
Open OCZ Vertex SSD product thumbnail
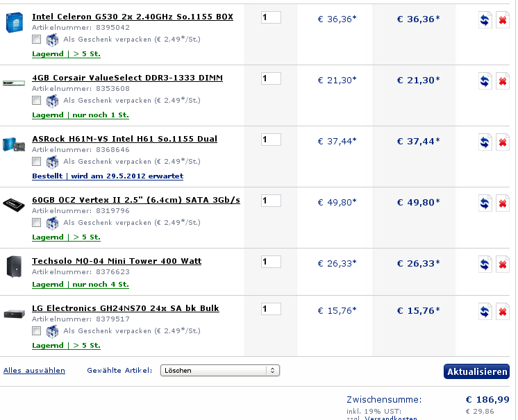[14, 205]
